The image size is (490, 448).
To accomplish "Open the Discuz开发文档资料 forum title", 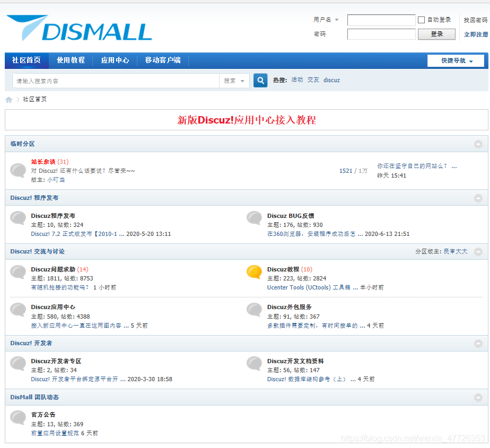I will pyautogui.click(x=295, y=361).
